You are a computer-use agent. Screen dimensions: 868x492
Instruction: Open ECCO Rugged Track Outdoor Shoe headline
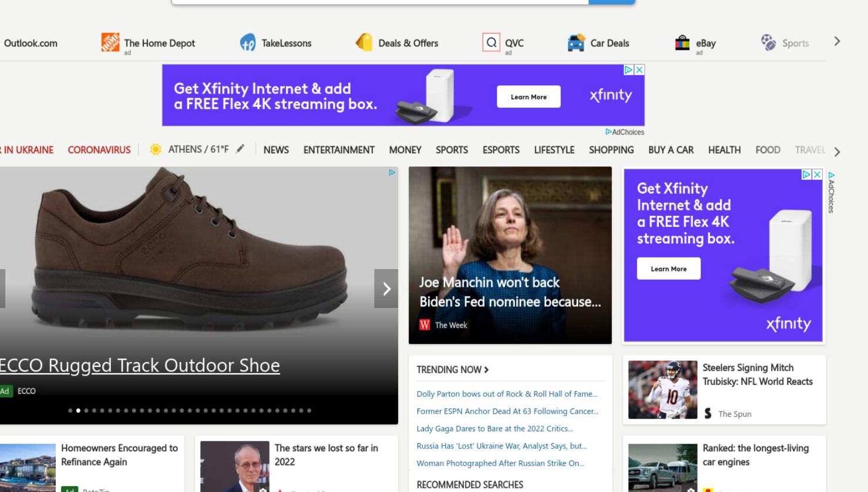(x=140, y=365)
